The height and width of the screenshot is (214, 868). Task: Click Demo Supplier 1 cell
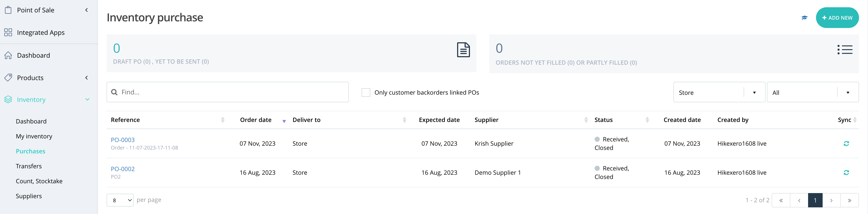(497, 173)
